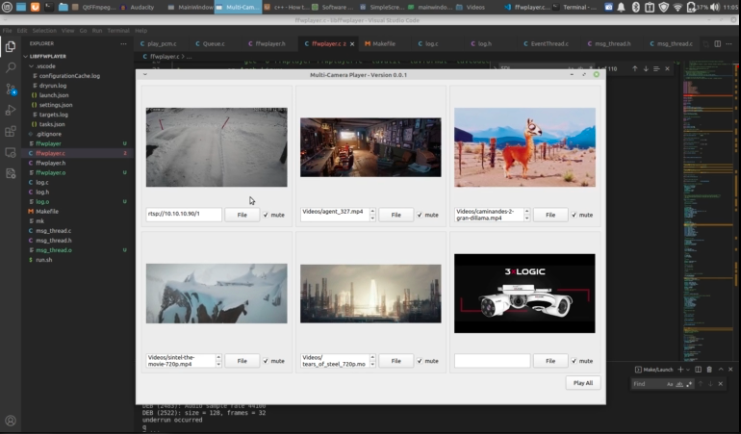Open Explorer view in VS Code activity bar

tap(10, 46)
